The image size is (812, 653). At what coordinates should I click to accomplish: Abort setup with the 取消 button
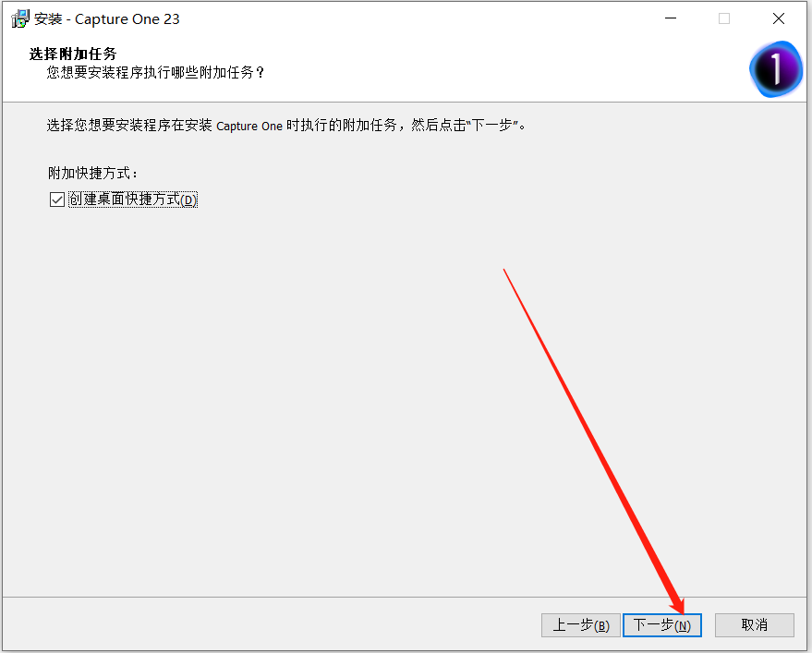click(x=754, y=625)
